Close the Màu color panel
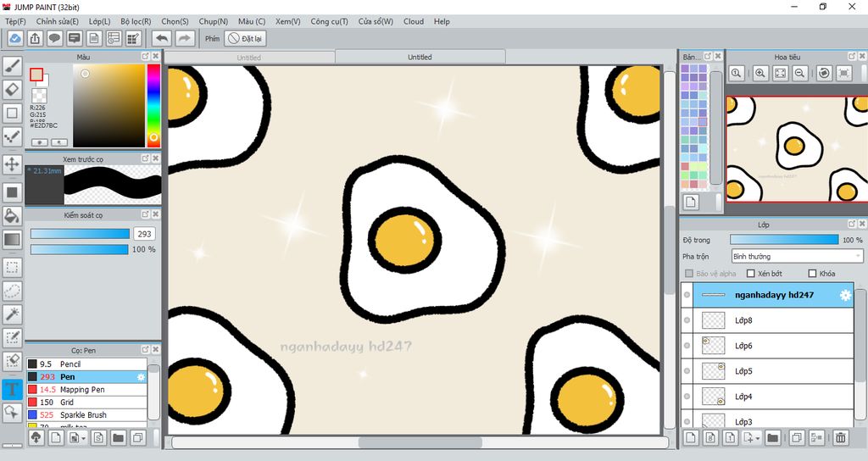 pyautogui.click(x=156, y=57)
